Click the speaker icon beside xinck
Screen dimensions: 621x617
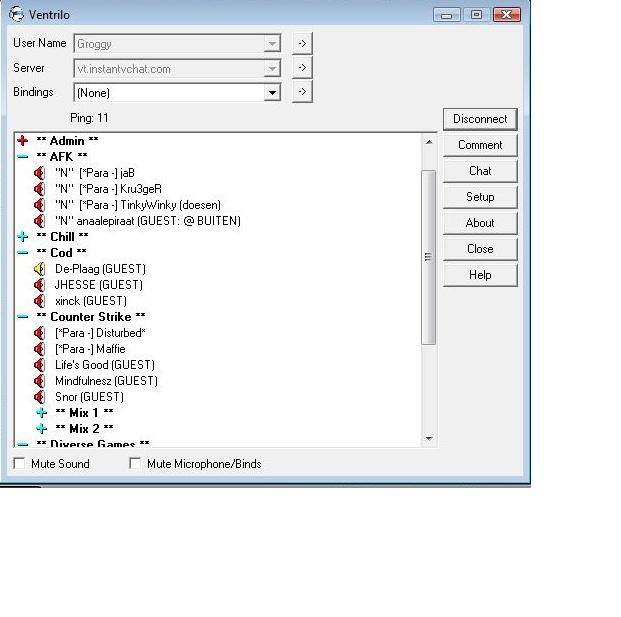click(x=40, y=301)
